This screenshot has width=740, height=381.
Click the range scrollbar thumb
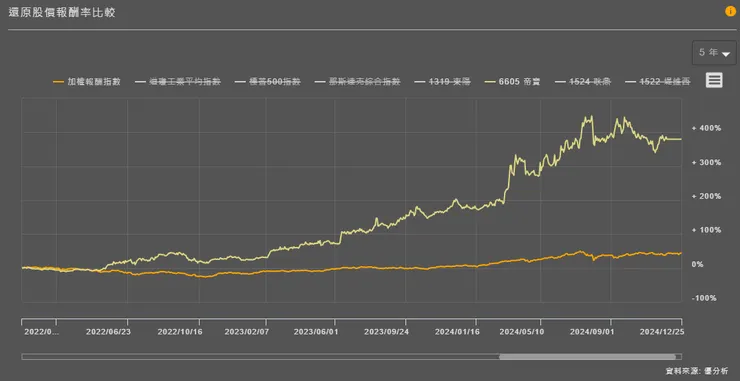coord(587,356)
